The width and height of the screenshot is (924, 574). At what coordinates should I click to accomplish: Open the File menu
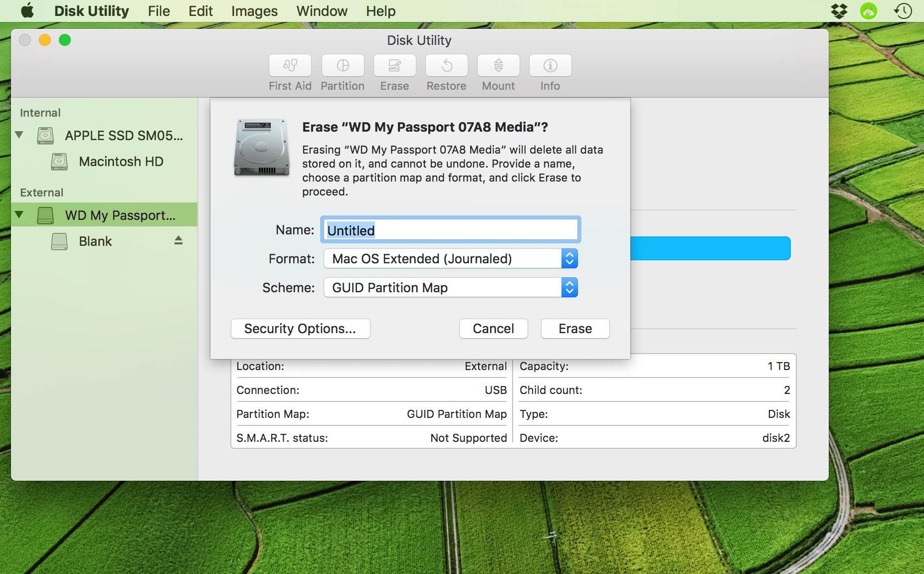coord(159,11)
